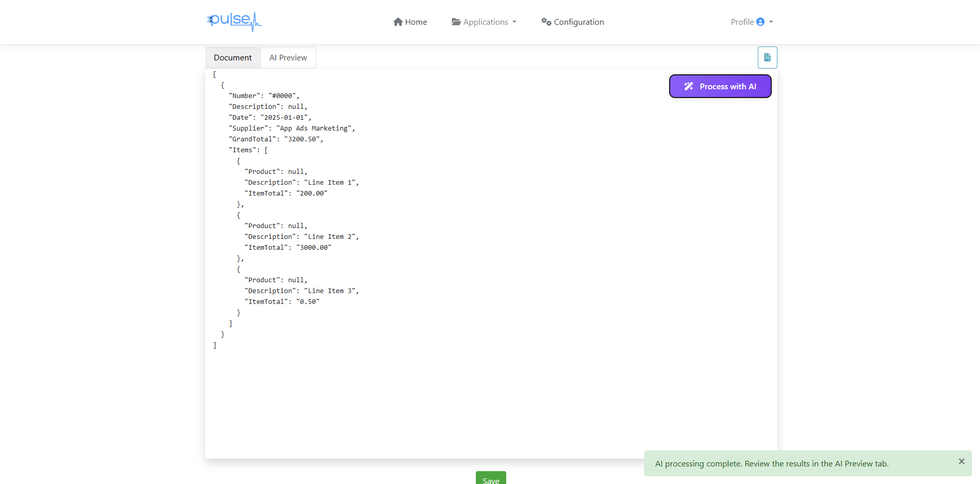Click the Applications folder icon
Image resolution: width=980 pixels, height=484 pixels.
456,22
